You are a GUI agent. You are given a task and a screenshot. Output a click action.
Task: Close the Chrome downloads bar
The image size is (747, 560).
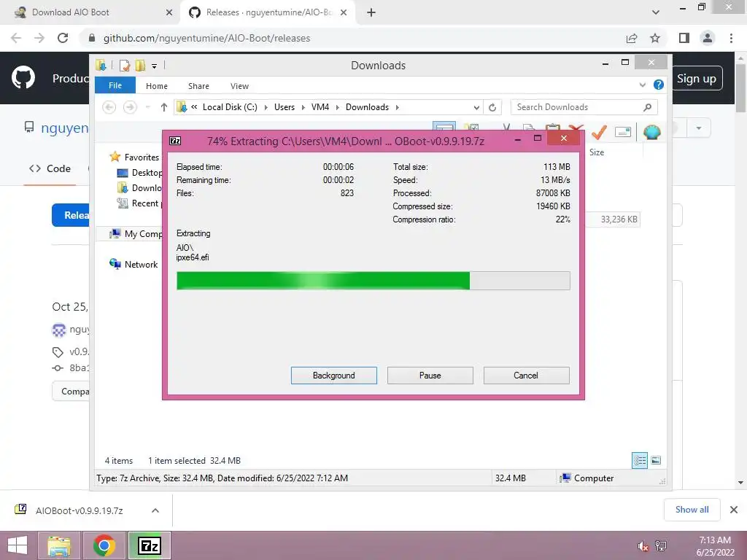coord(734,510)
